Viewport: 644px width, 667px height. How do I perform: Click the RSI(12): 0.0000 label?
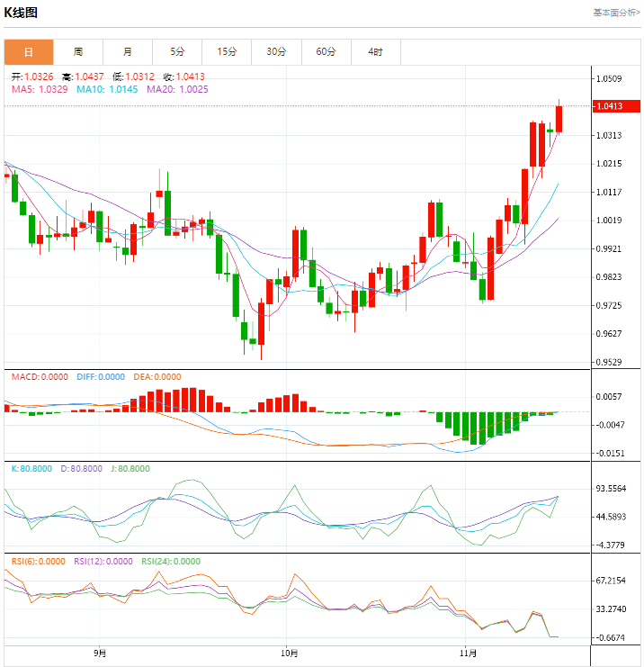pos(103,562)
